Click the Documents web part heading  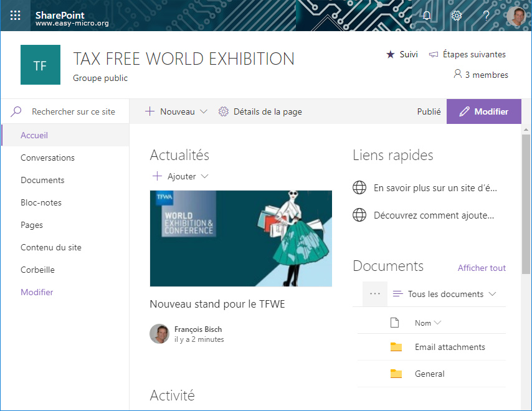(388, 266)
